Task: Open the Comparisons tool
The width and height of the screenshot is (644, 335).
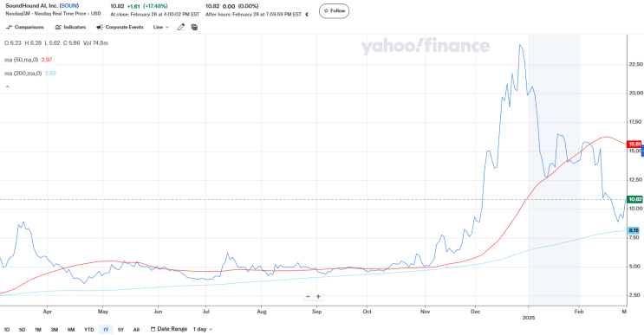Action: pos(24,27)
